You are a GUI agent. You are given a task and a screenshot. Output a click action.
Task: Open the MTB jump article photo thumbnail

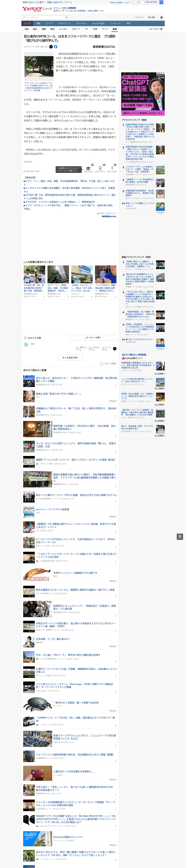pos(39,66)
